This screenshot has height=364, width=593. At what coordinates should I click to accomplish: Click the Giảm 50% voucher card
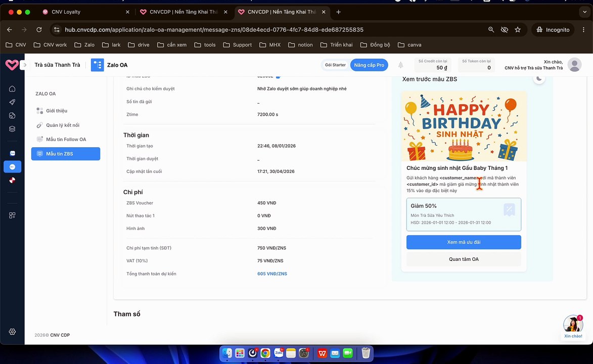click(x=464, y=214)
